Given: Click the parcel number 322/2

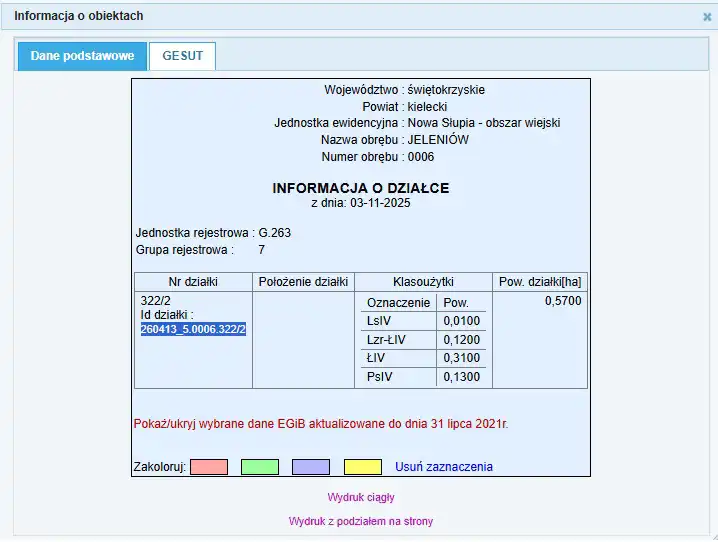Looking at the screenshot, I should pyautogui.click(x=156, y=301).
